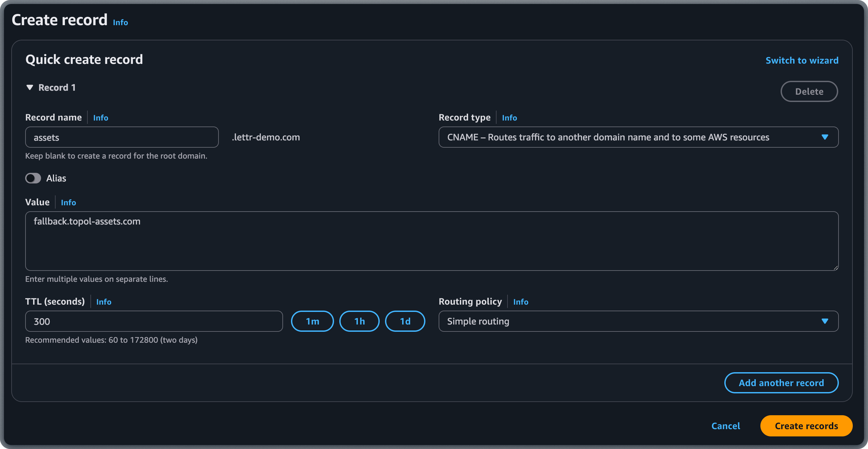The width and height of the screenshot is (868, 449).
Task: Edit the Value textarea containing fallback.topol-assets.com
Action: [431, 241]
